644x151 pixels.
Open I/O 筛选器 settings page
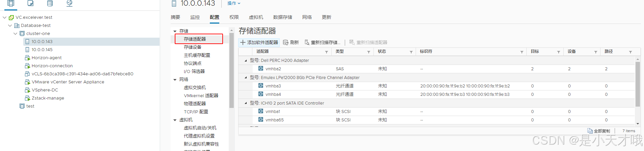194,71
